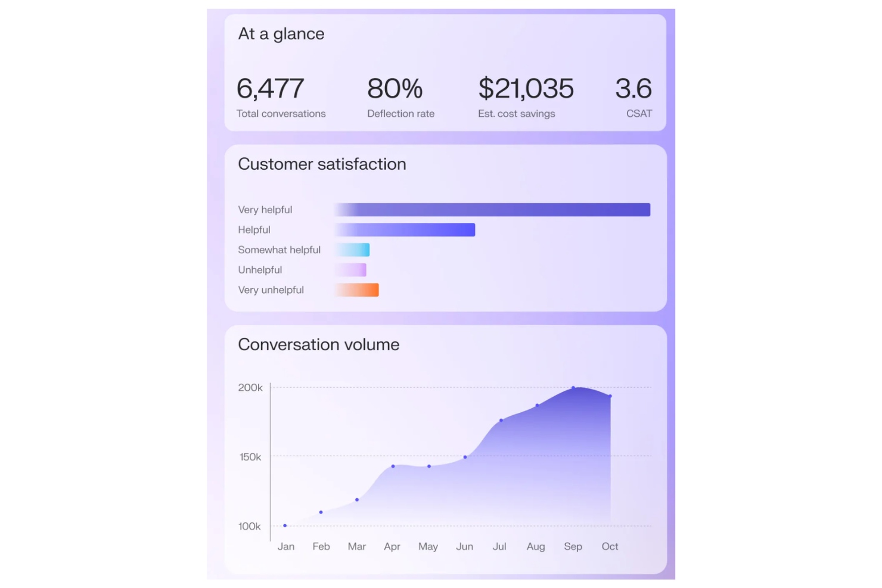Click the Very helpful rating bar
The image size is (882, 588).
492,209
